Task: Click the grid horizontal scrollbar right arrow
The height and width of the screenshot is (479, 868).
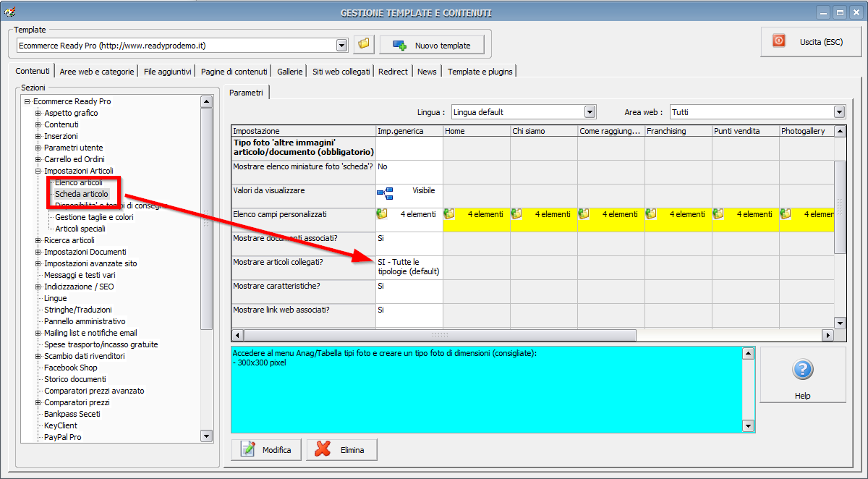Action: (x=828, y=336)
